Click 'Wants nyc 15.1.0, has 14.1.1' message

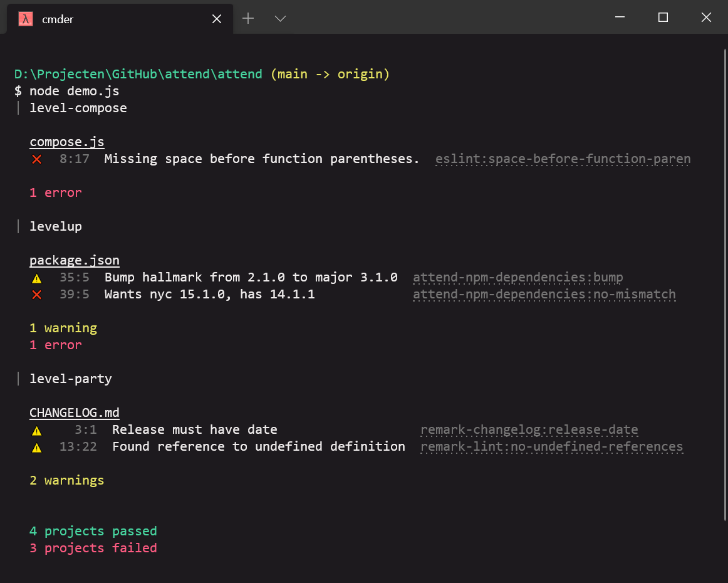pos(209,294)
